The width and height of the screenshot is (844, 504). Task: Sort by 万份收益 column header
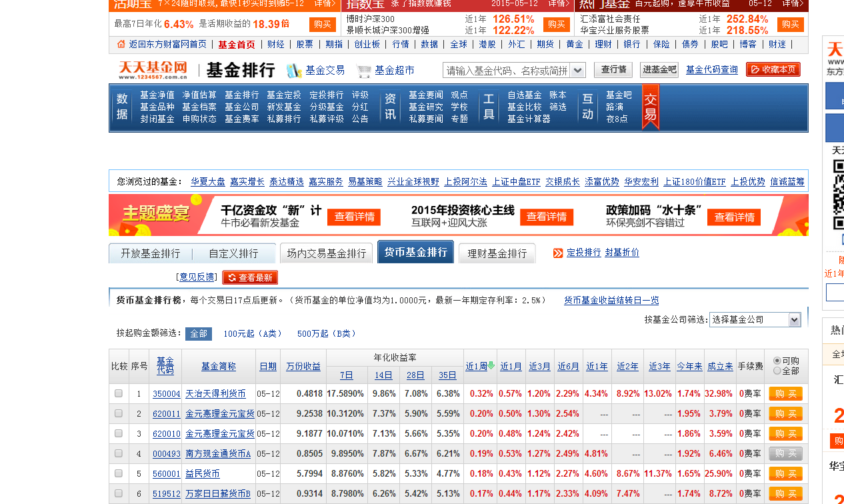pos(303,367)
